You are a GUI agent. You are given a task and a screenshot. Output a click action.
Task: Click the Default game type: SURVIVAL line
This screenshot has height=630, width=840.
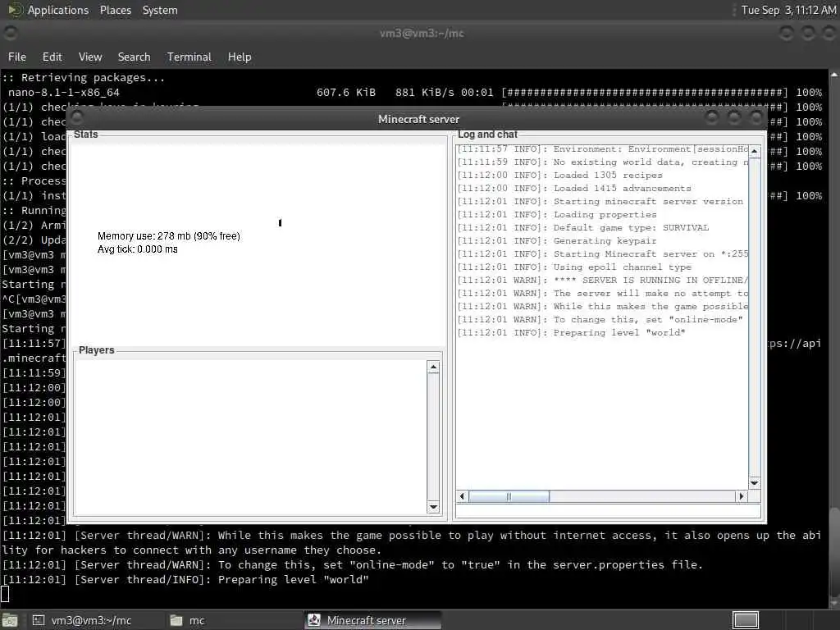click(x=583, y=228)
